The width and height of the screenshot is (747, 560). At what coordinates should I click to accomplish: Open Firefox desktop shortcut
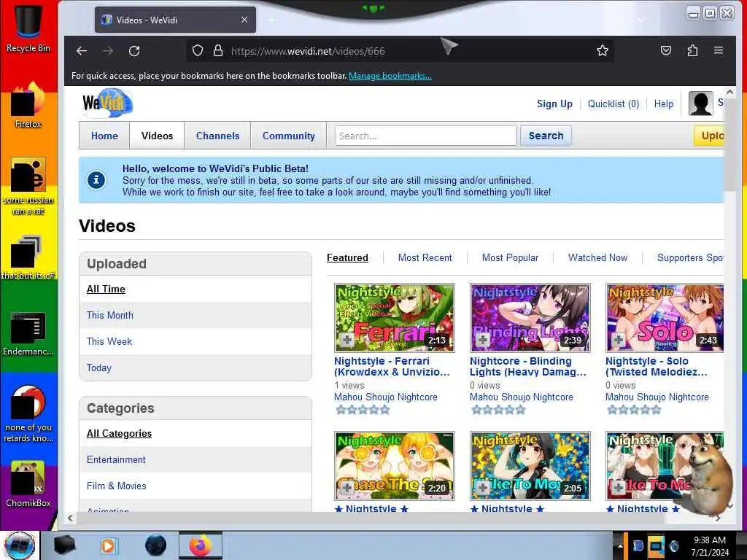click(x=28, y=105)
